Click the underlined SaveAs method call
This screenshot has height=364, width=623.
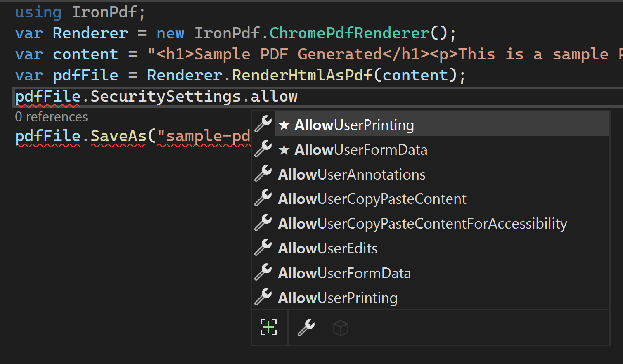coord(118,136)
